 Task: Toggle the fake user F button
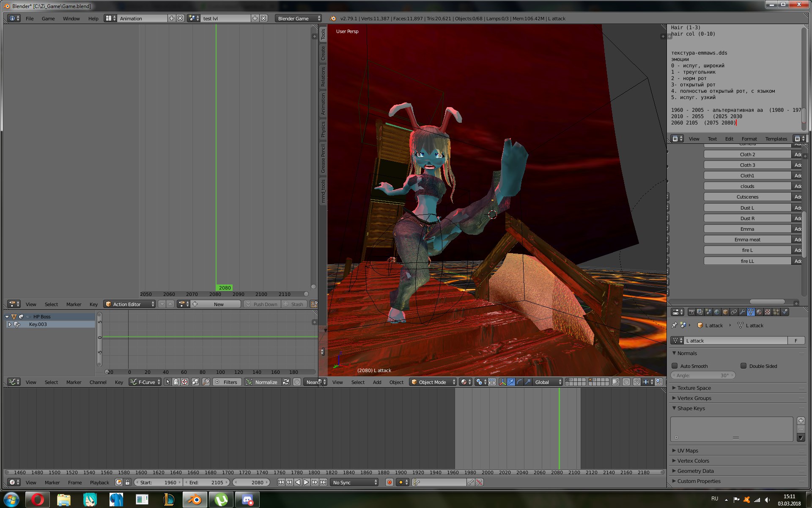tap(796, 340)
